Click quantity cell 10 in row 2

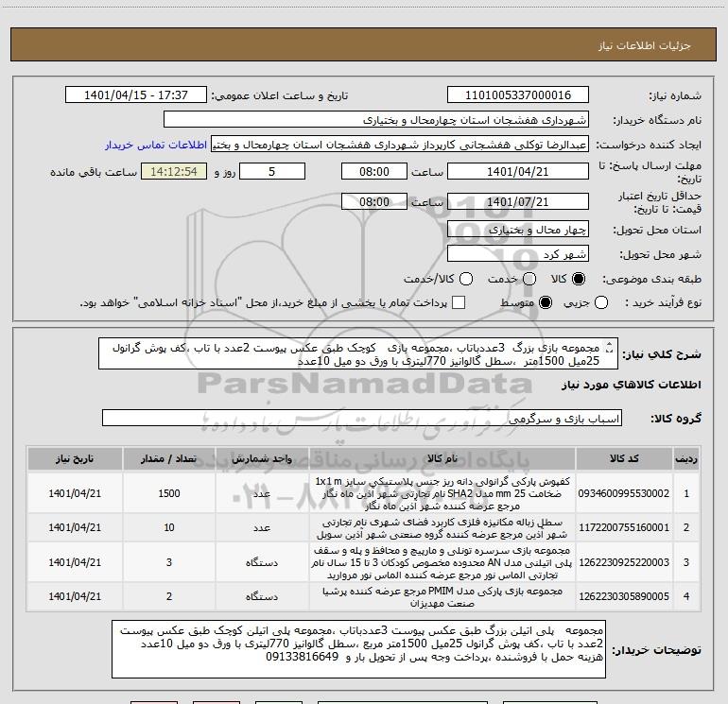169,527
